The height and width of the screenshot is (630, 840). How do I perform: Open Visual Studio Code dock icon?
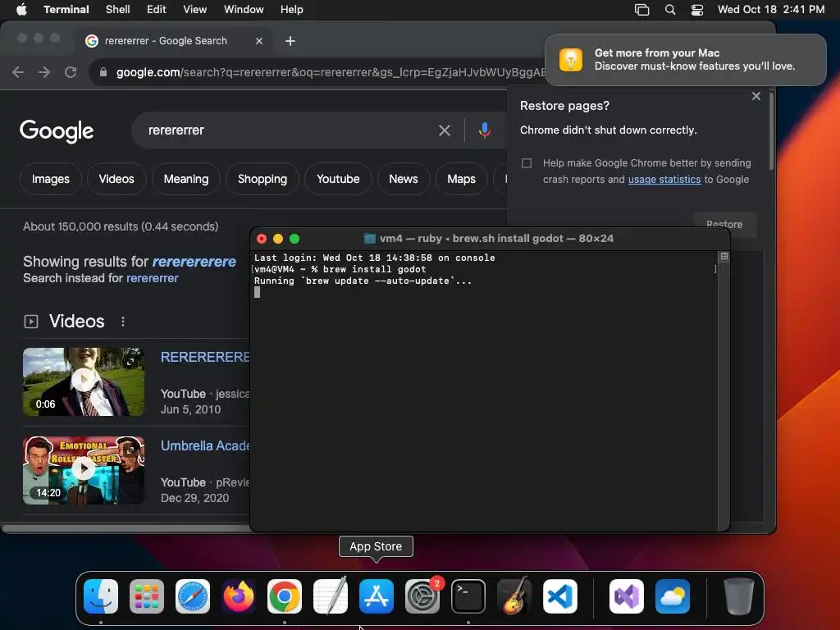coord(559,596)
